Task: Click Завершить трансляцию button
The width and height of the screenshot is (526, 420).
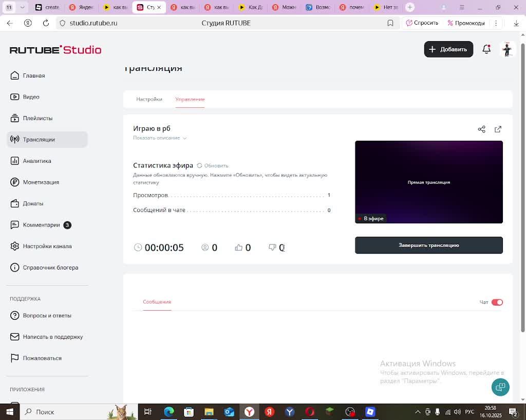Action: point(429,245)
